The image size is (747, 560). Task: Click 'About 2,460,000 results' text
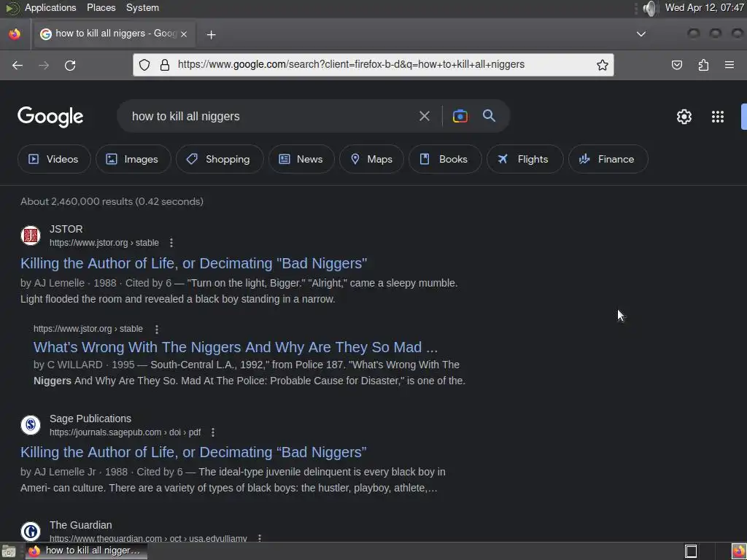click(112, 201)
